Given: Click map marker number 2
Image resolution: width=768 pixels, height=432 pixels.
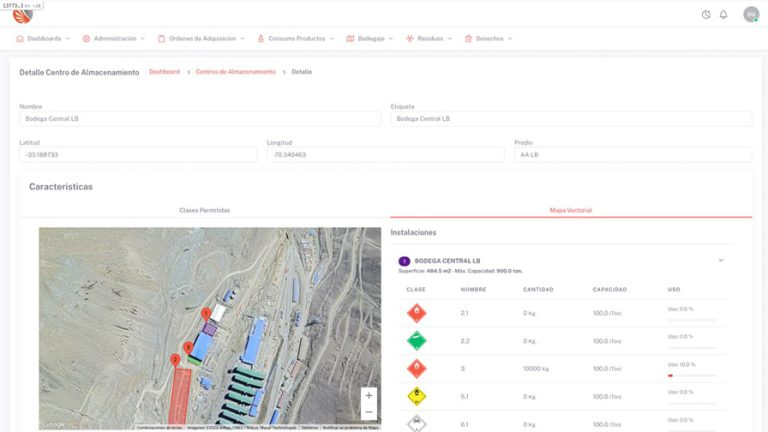Looking at the screenshot, I should pos(175,359).
